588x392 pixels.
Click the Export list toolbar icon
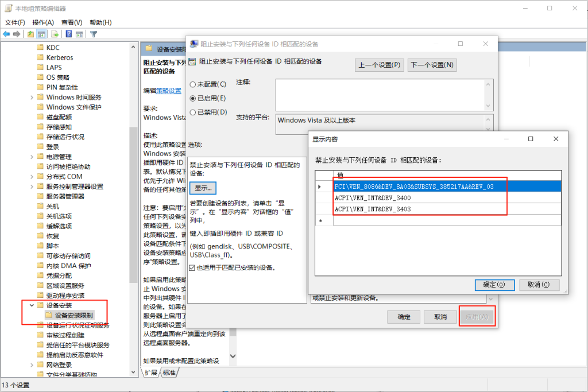[x=55, y=34]
